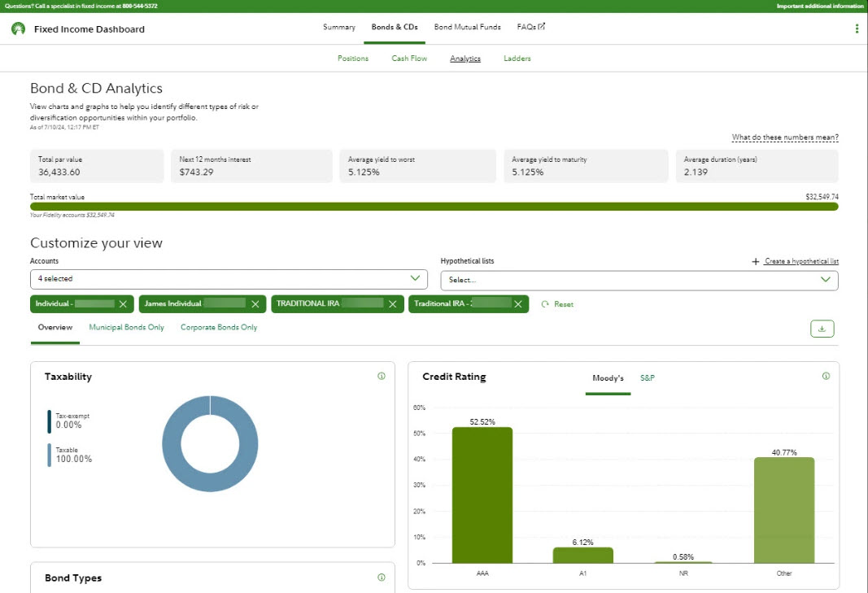The height and width of the screenshot is (593, 868).
Task: Select Moody's credit rating view
Action: click(x=608, y=378)
